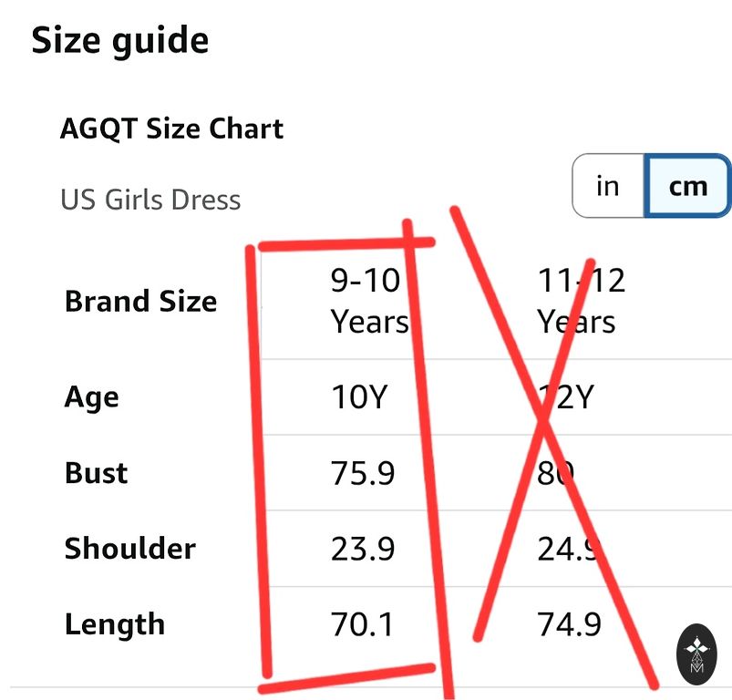Select the 74.9 length value
This screenshot has height=700, width=732.
569,624
